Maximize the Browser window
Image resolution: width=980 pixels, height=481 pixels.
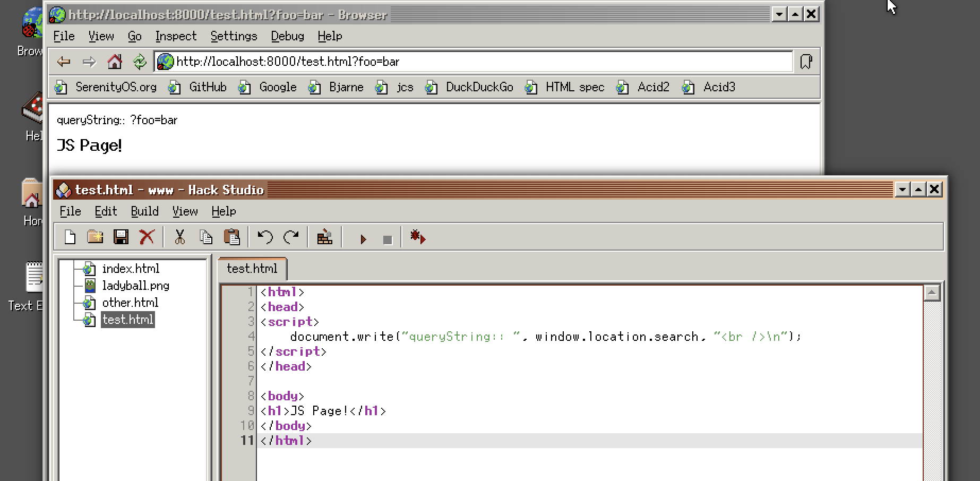pos(795,14)
